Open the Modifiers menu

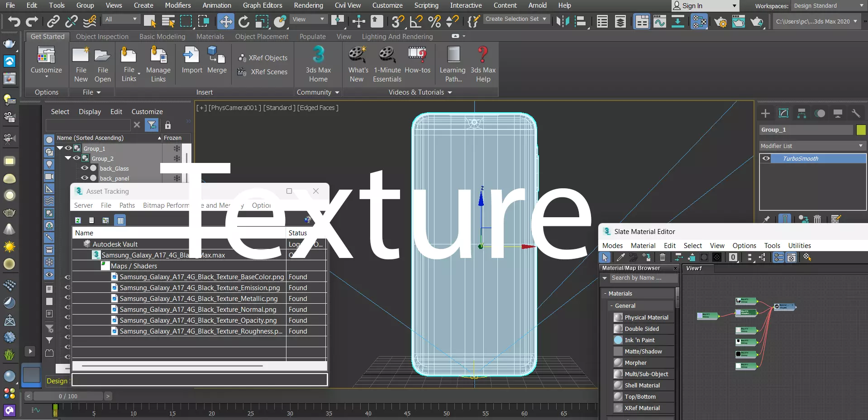pos(177,5)
